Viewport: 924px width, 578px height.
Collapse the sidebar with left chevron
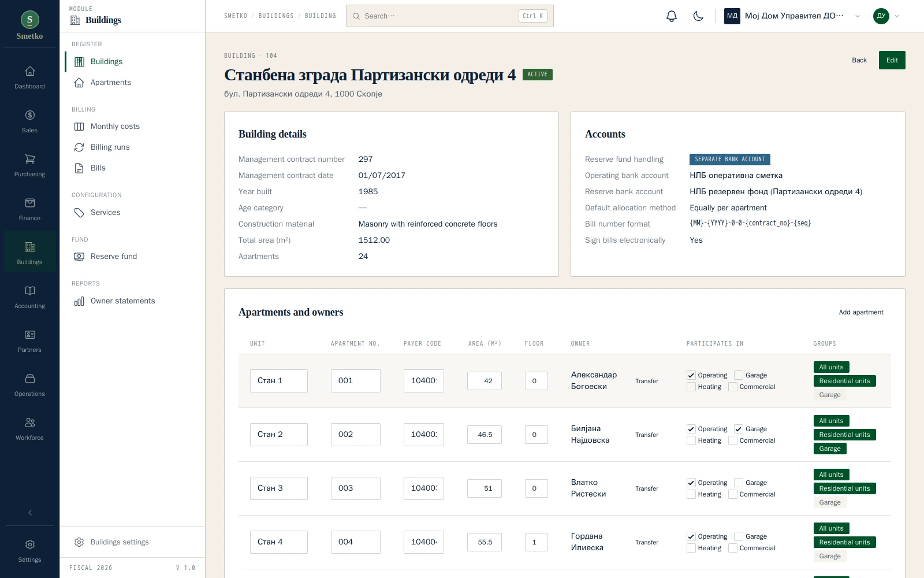pos(30,513)
